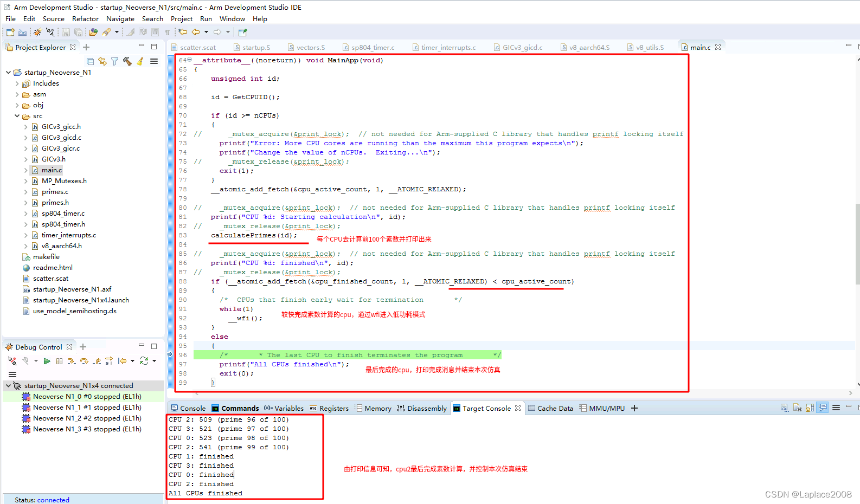Collapse startup_Neoverse_N1x4 connection node
Image resolution: width=860 pixels, height=504 pixels.
[8, 386]
